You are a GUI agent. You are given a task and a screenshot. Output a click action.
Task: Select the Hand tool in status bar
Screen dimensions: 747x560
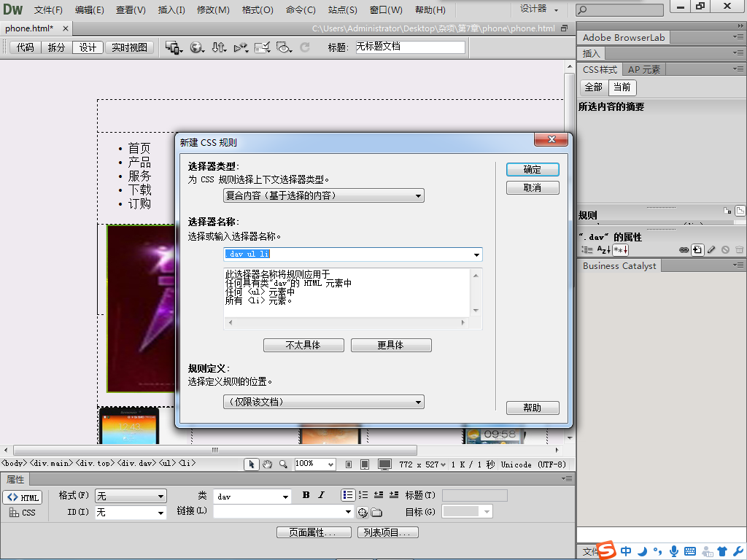(x=267, y=464)
